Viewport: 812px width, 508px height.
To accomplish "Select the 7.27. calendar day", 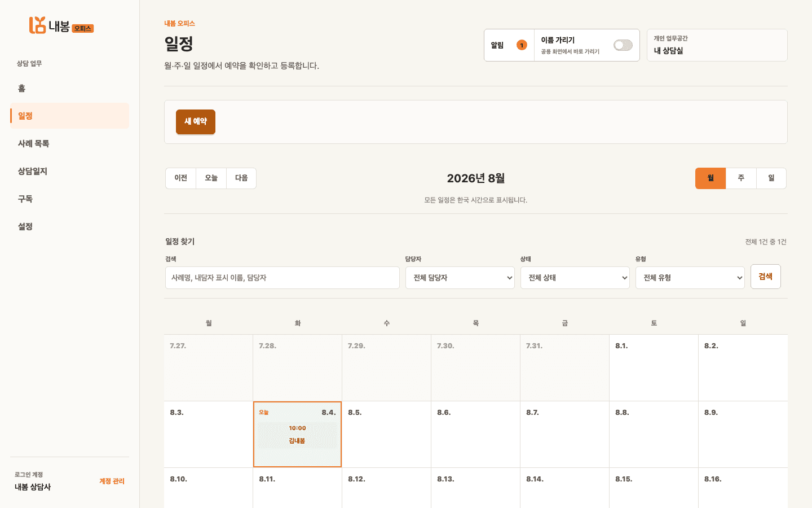I will pos(208,368).
